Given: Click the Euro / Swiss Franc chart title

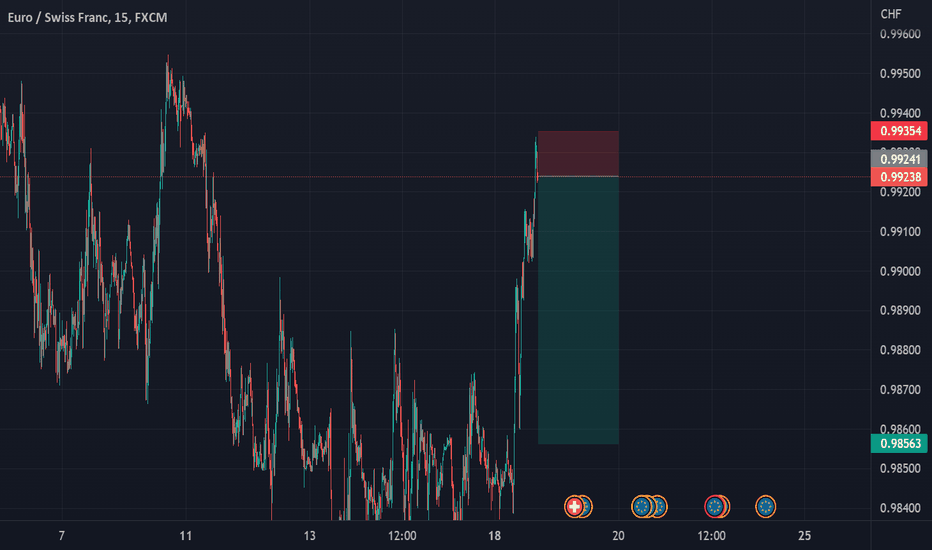Looking at the screenshot, I should pos(87,18).
